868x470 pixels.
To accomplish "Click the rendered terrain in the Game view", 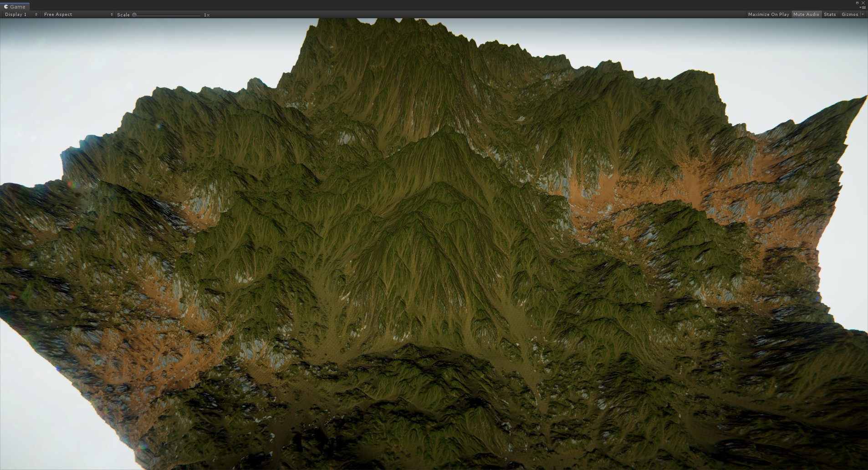I will click(434, 244).
